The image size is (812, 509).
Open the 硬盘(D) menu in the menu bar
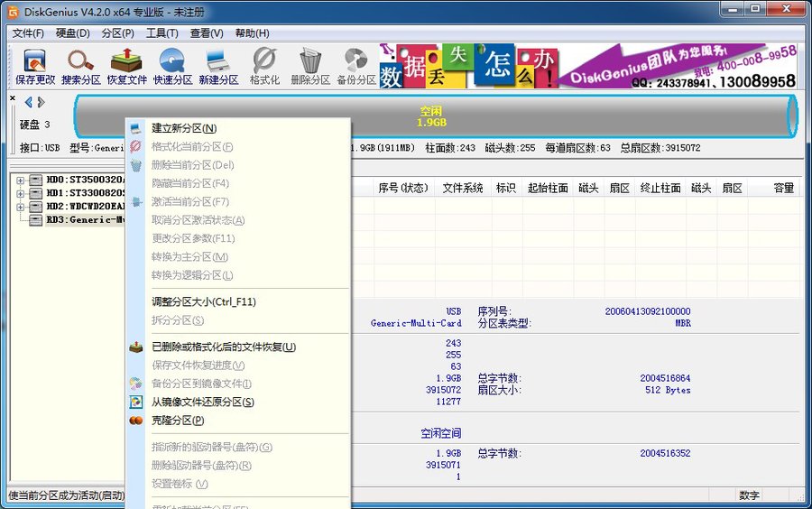coord(73,33)
